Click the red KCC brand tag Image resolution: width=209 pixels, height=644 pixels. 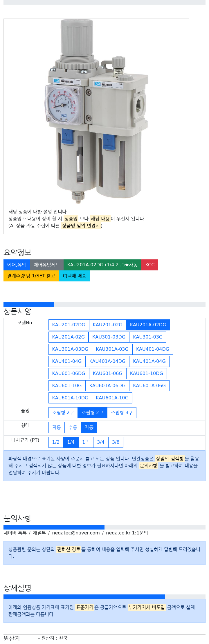point(150,265)
